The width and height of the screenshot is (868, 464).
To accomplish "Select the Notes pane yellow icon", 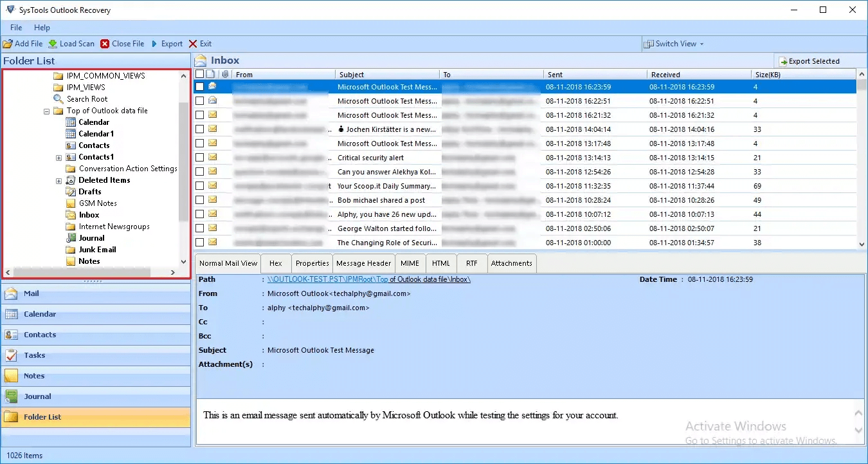I will tap(11, 376).
